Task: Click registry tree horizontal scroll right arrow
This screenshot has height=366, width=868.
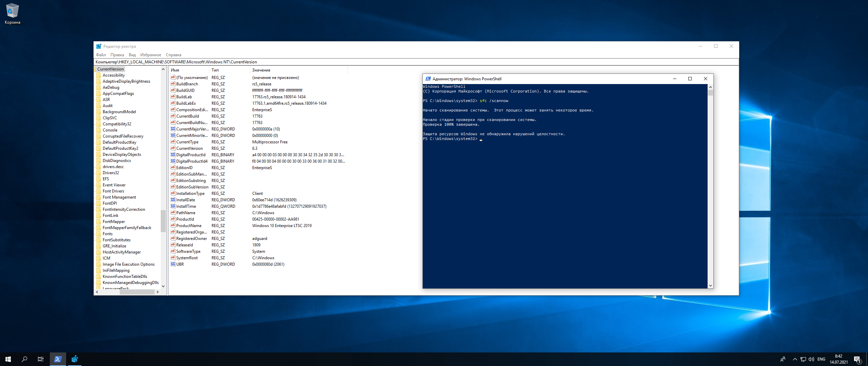Action: [157, 292]
